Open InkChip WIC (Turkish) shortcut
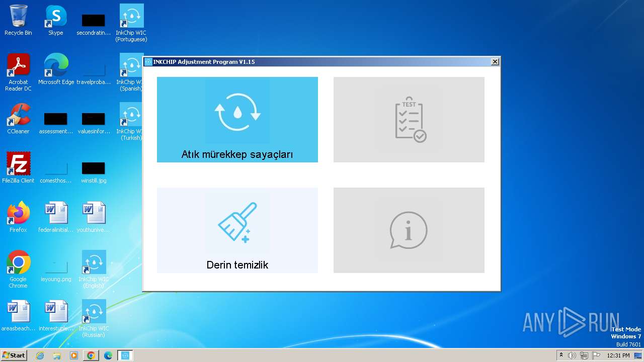This screenshot has height=362, width=644. pos(131,122)
